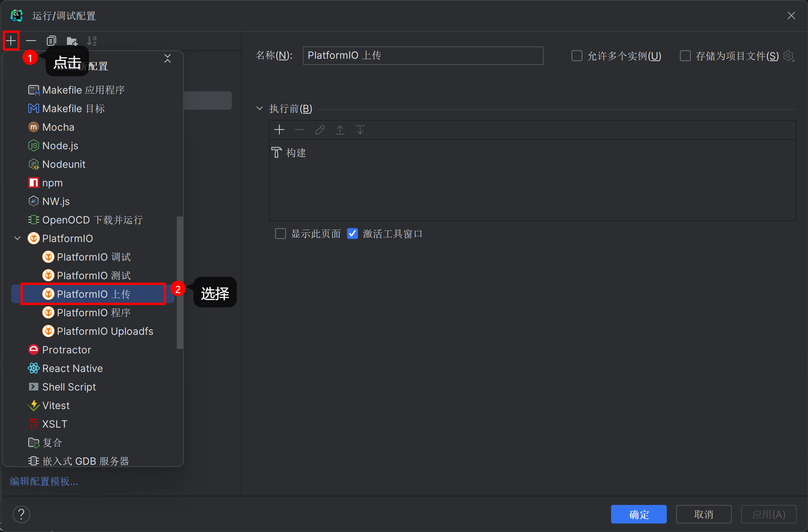Screen dimensions: 808x532
Task: Click the 名称 name input field
Action: [423, 56]
